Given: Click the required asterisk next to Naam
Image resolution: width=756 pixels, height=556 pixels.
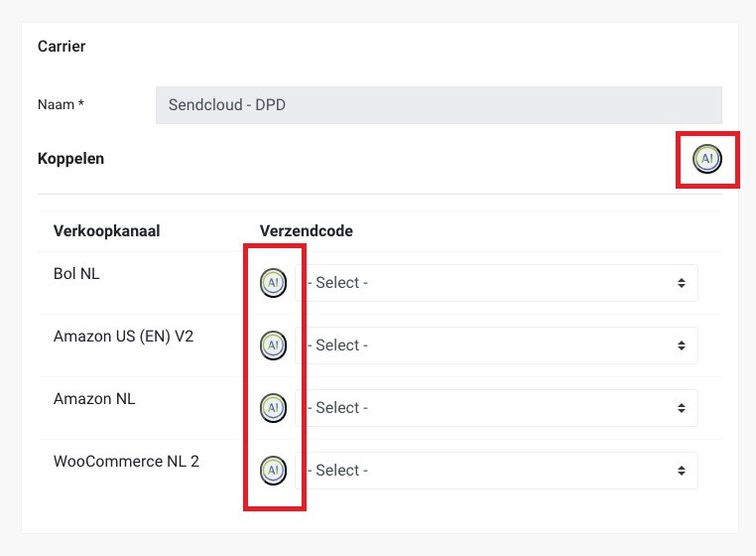Looking at the screenshot, I should coord(80,104).
